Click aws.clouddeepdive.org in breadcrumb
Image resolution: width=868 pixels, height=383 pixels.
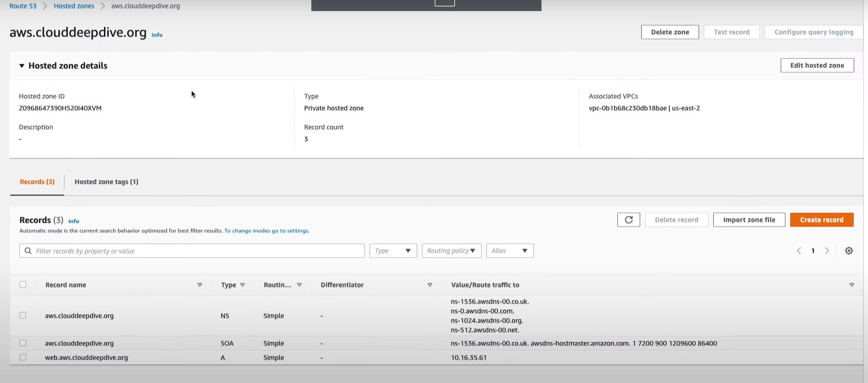click(145, 6)
